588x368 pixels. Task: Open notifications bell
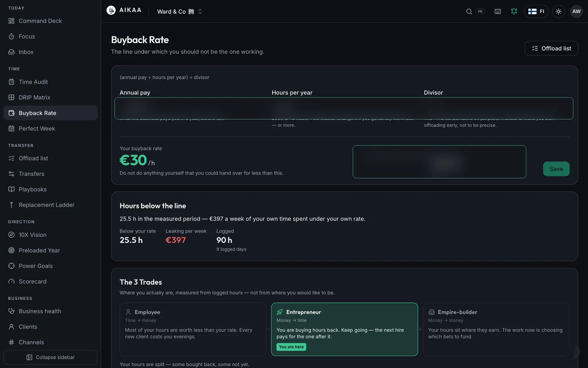(x=514, y=11)
